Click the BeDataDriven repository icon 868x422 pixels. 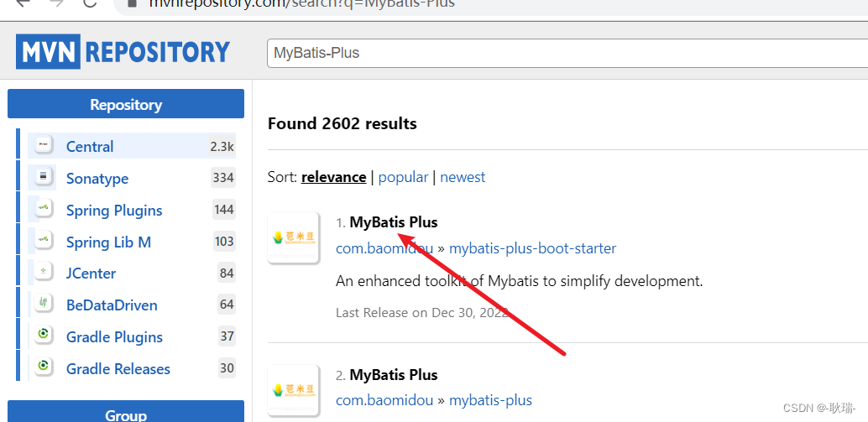point(43,305)
